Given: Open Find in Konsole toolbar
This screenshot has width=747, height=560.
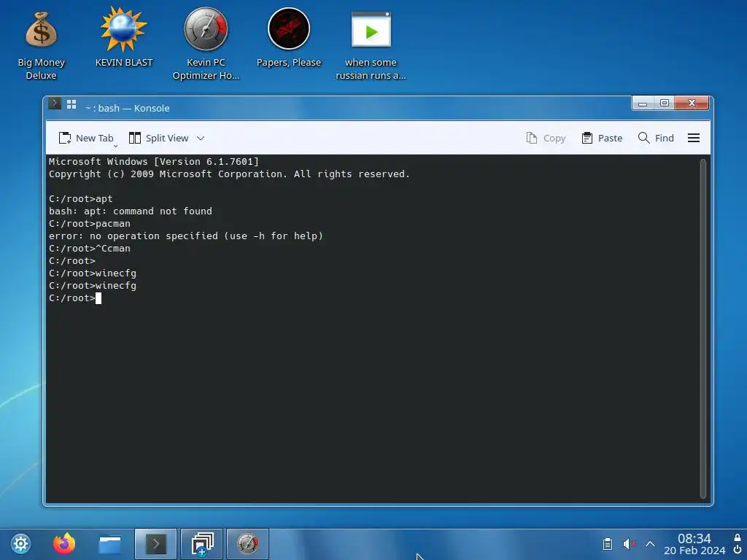Looking at the screenshot, I should [x=656, y=138].
